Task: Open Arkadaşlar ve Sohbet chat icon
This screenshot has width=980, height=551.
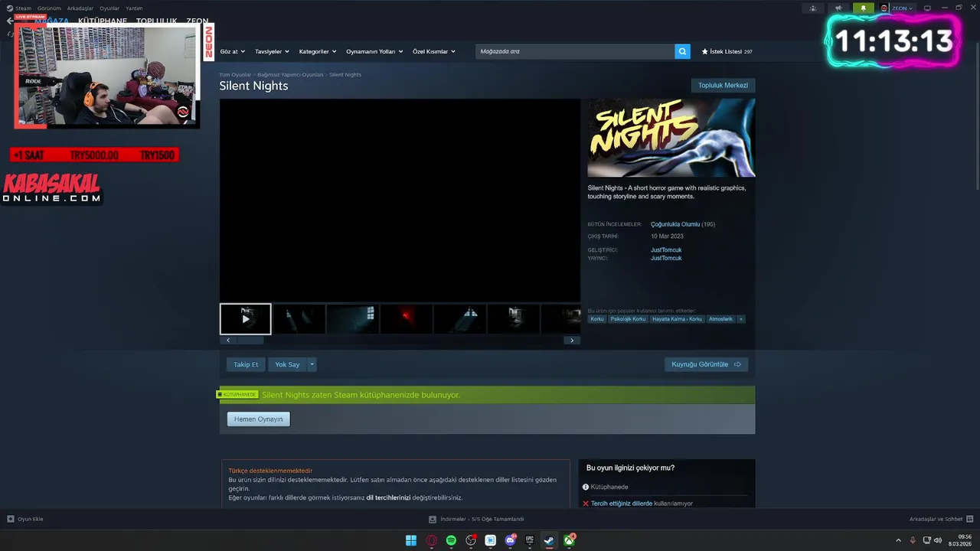Action: tap(970, 519)
